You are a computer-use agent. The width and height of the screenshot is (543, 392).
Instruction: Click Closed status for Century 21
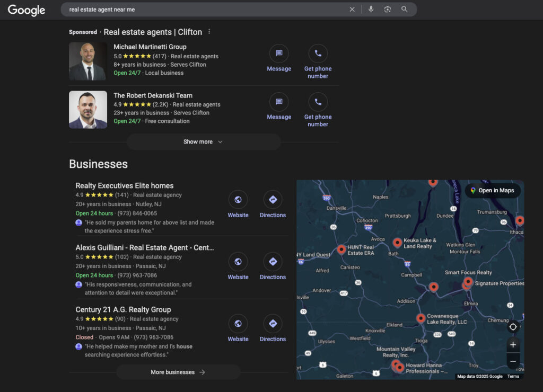[84, 337]
